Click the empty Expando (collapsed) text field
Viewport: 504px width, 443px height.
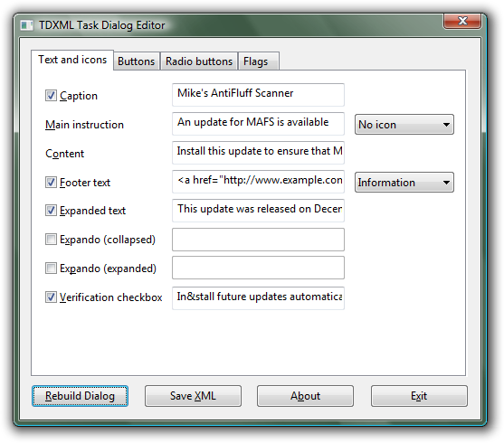258,240
